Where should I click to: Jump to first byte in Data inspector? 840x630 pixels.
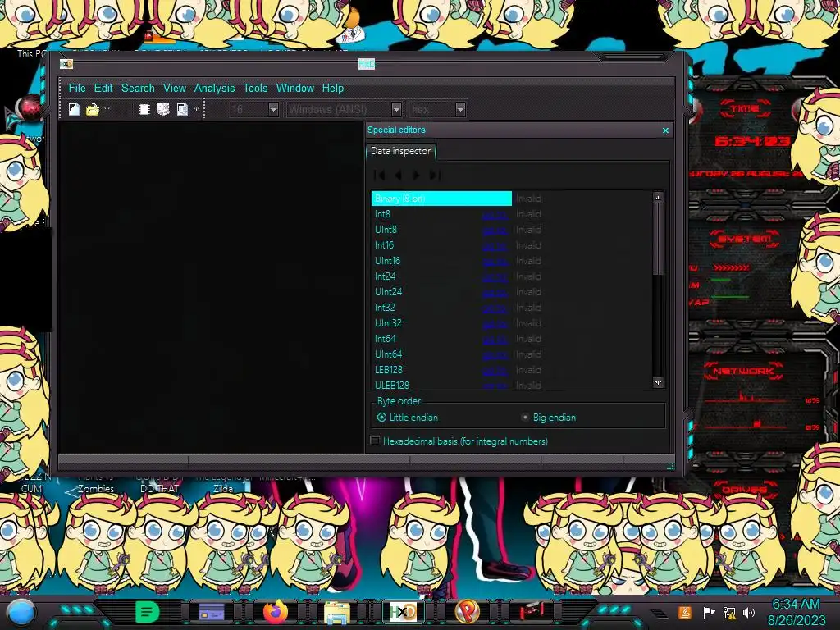(x=380, y=176)
